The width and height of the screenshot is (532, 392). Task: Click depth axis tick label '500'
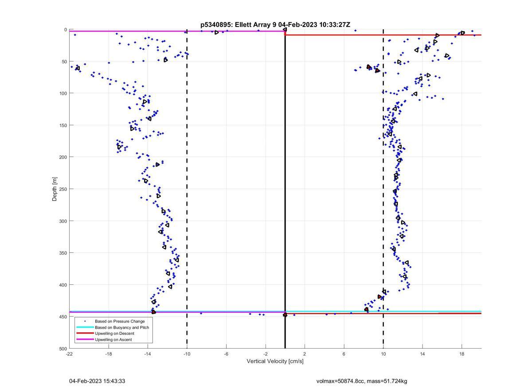(63, 349)
